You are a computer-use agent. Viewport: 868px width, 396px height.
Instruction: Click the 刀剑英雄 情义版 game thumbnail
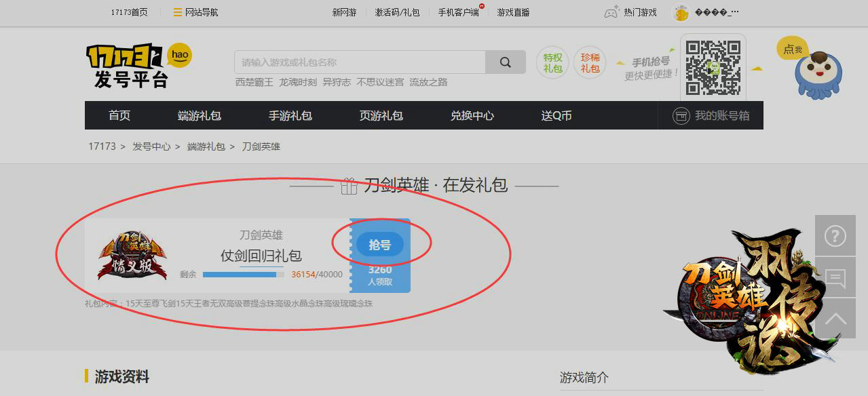pyautogui.click(x=132, y=256)
